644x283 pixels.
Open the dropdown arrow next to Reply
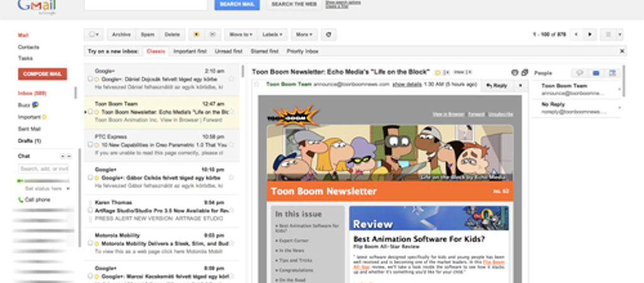tap(520, 86)
